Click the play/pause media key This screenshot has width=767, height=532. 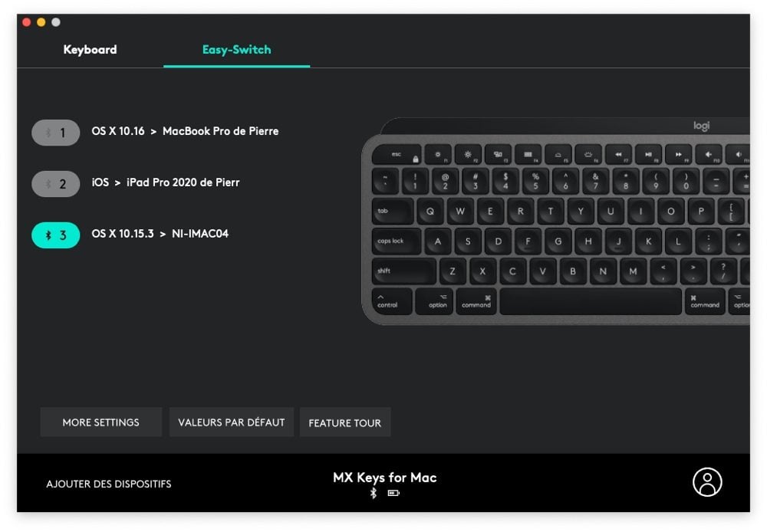648,155
